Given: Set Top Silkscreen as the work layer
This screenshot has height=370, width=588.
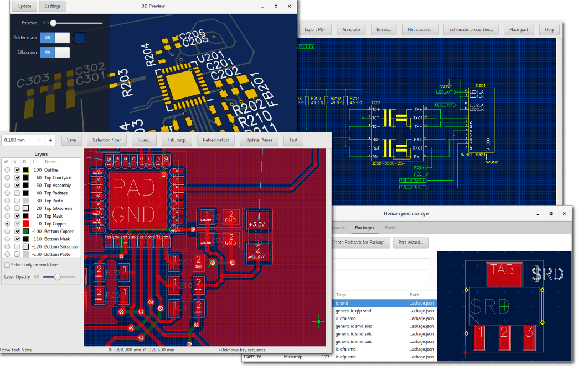Looking at the screenshot, I should tap(7, 208).
